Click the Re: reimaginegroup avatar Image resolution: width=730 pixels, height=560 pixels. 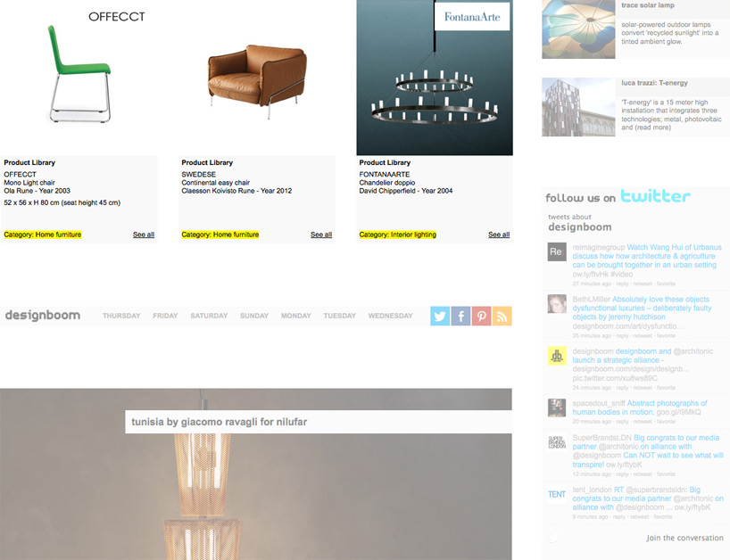(557, 251)
